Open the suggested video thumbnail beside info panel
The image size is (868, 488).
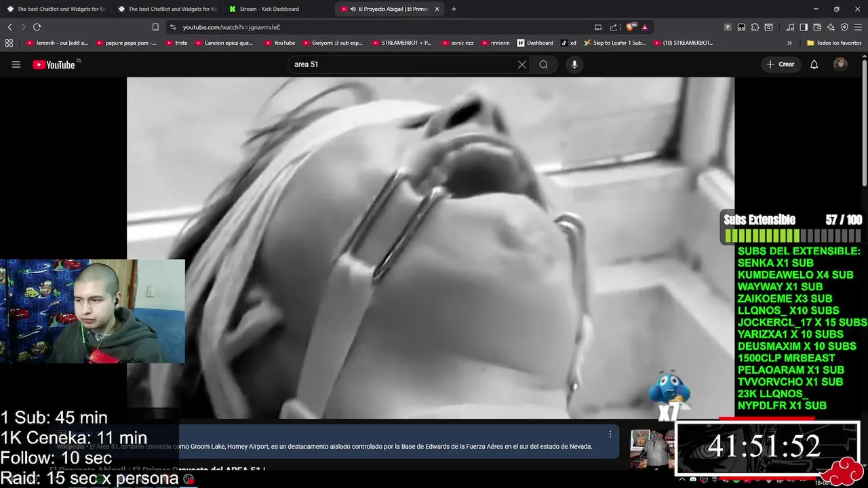(651, 448)
